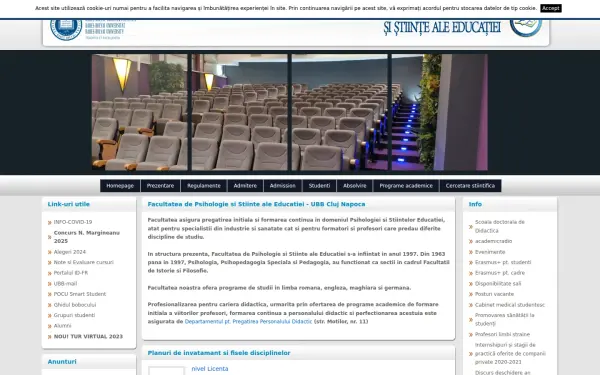Open the Admitere menu

point(245,186)
